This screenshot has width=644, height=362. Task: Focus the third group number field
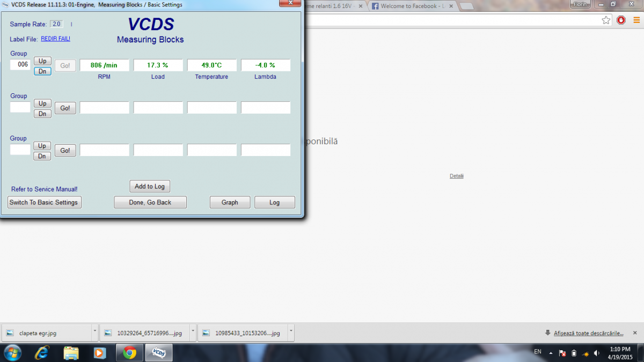20,149
